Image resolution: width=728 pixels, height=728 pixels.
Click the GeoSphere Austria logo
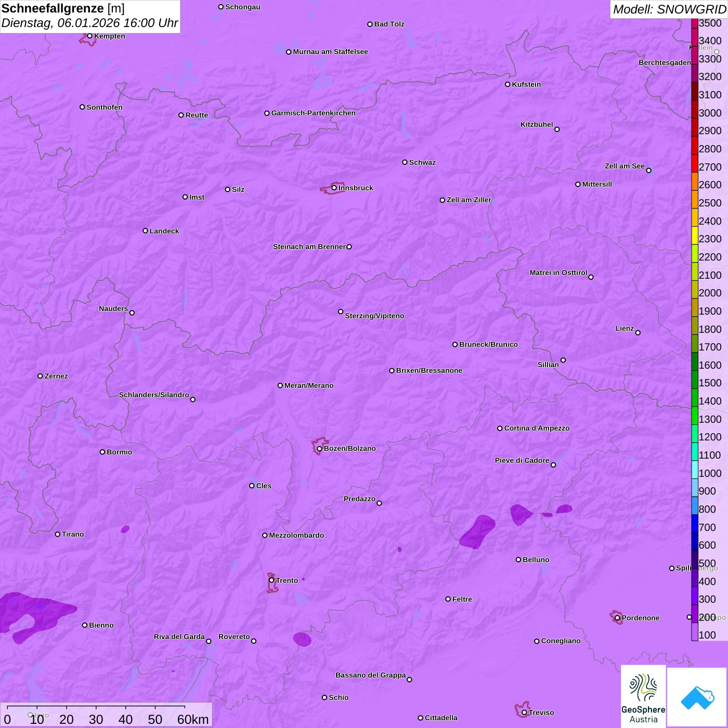click(643, 697)
